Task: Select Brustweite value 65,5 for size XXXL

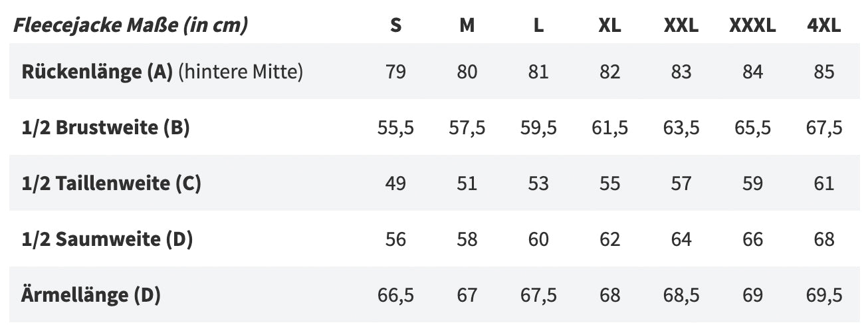Action: (x=752, y=128)
